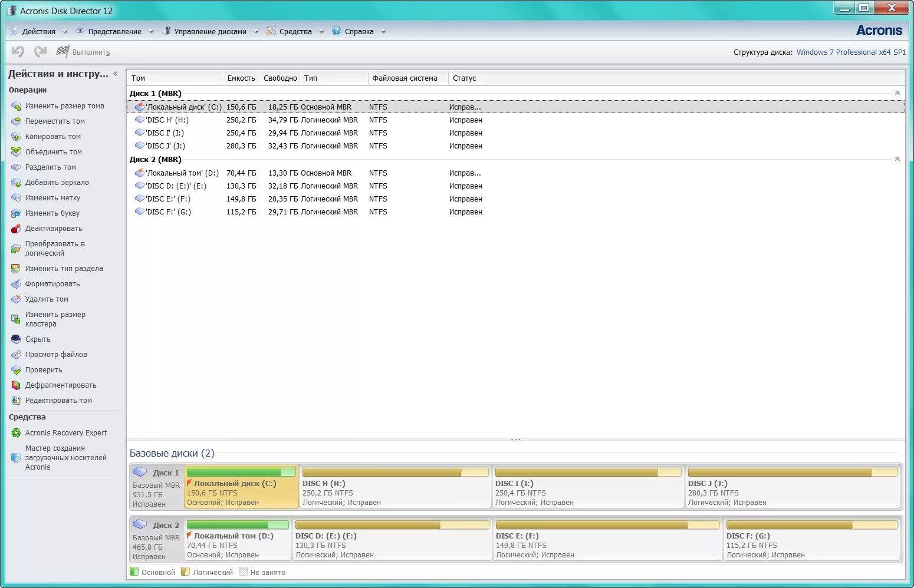Viewport: 914px width, 588px height.
Task: Click dropdown arrow next to Представление
Action: click(151, 32)
